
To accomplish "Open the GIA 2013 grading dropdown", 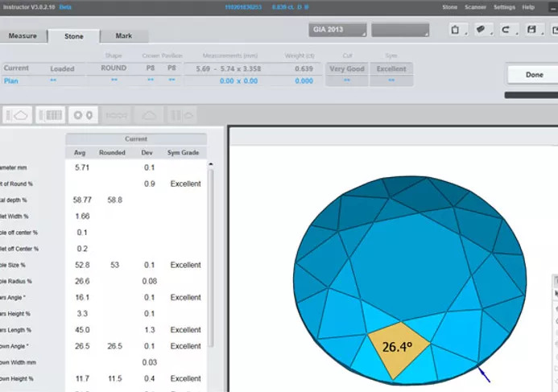I will (x=337, y=31).
